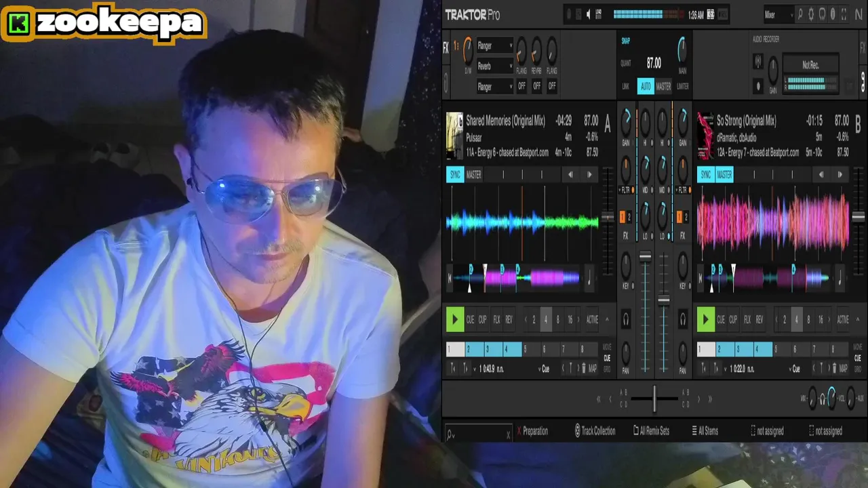Viewport: 868px width, 488px height.
Task: Open the Preferences gear icon in the header
Action: point(810,14)
